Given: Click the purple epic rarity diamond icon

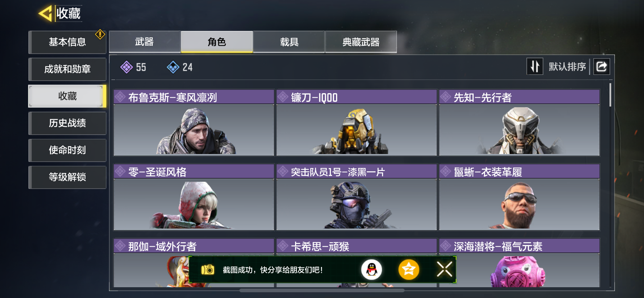Looking at the screenshot, I should coord(126,67).
